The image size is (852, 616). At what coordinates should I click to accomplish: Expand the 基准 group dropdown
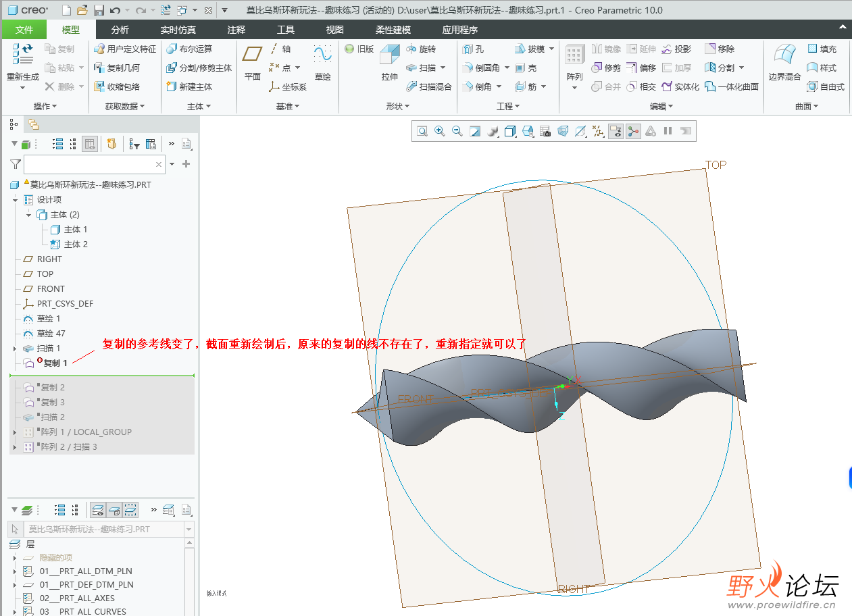287,107
